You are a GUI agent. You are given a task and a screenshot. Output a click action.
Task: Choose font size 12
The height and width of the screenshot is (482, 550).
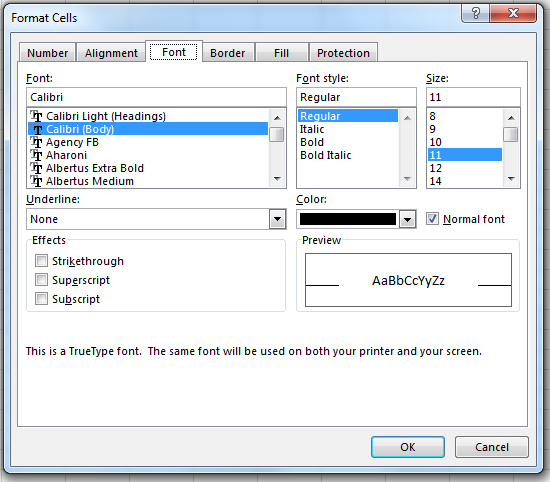point(465,168)
